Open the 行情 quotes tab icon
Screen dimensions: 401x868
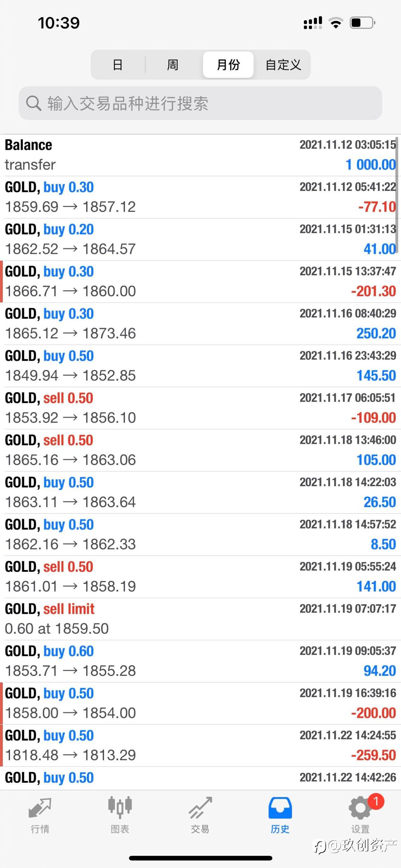click(x=40, y=808)
